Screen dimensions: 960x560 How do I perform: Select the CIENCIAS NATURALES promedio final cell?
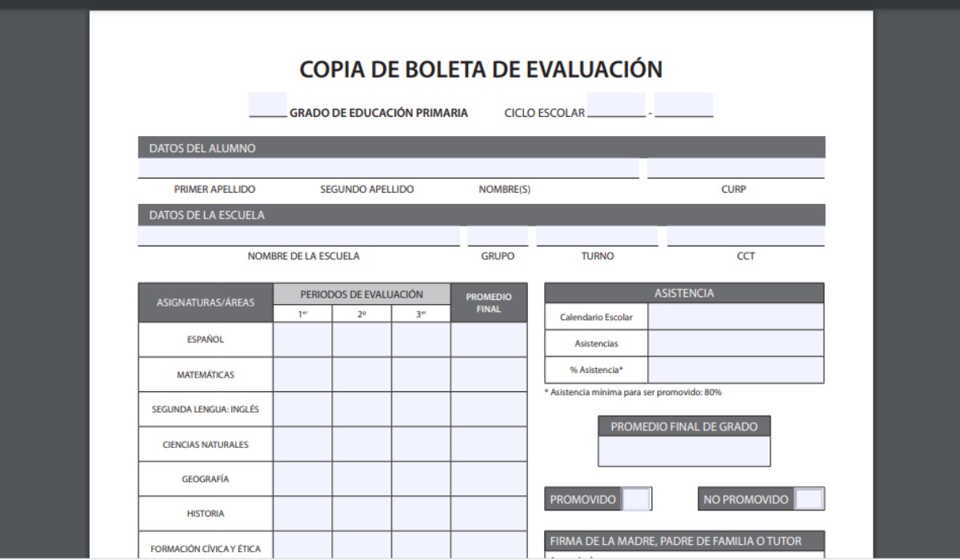(489, 444)
